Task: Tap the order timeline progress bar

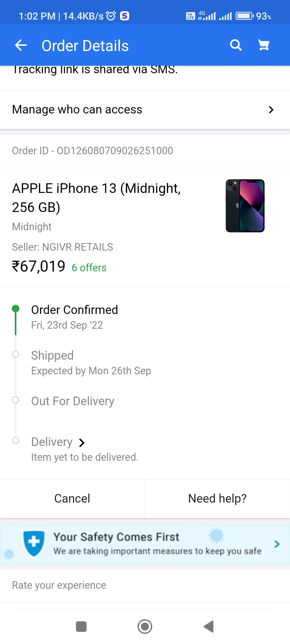Action: [x=15, y=376]
